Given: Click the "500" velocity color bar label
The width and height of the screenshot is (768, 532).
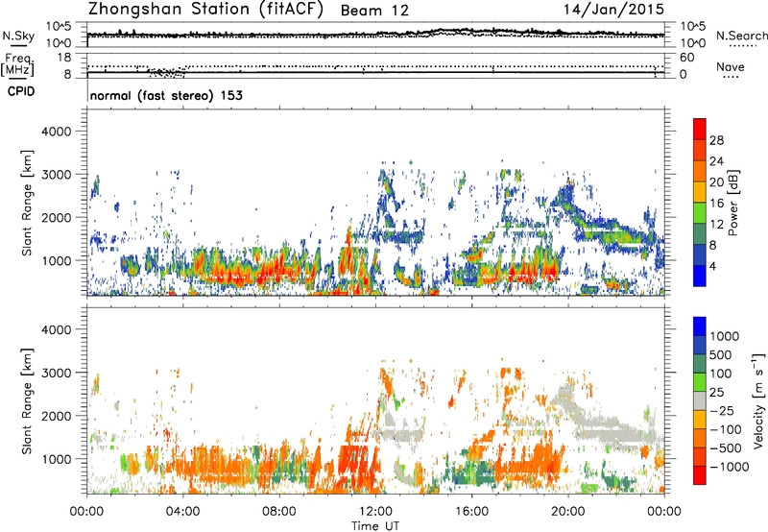Looking at the screenshot, I should [720, 355].
